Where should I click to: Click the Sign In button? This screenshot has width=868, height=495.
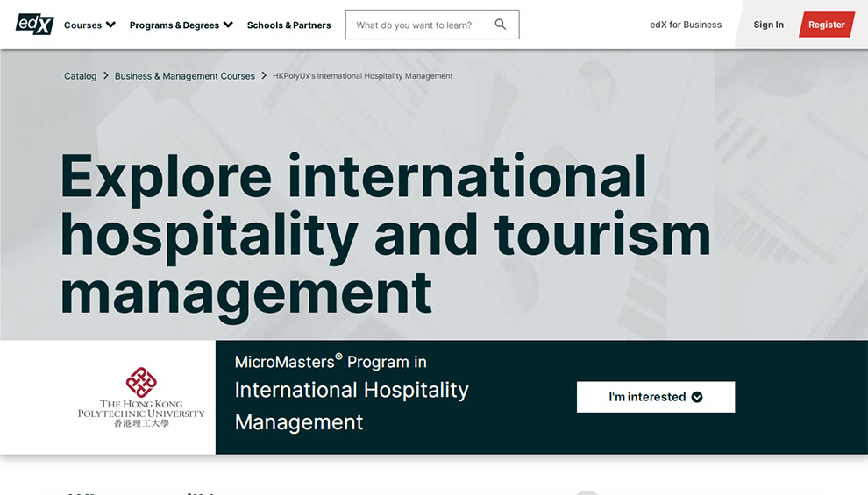(x=768, y=25)
